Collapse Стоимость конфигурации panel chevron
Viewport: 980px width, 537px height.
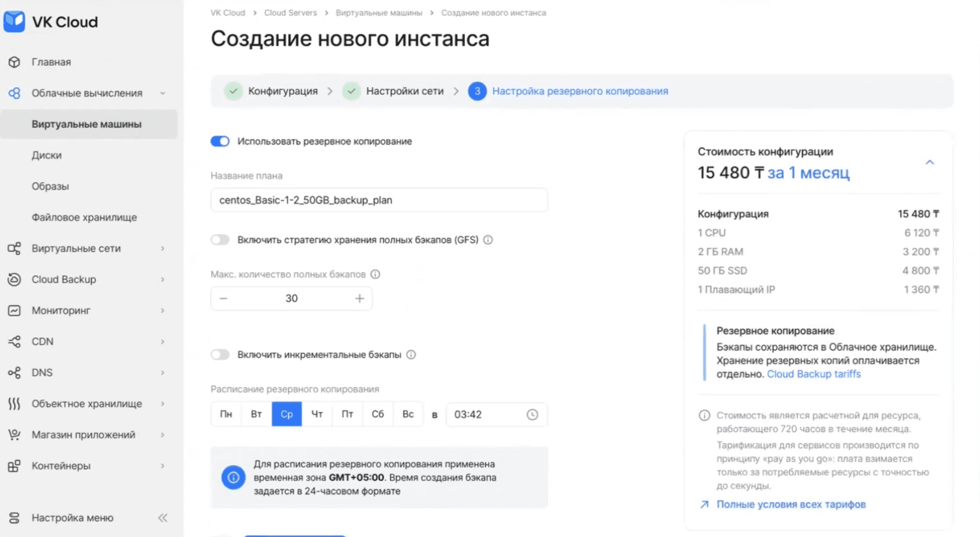(x=930, y=162)
